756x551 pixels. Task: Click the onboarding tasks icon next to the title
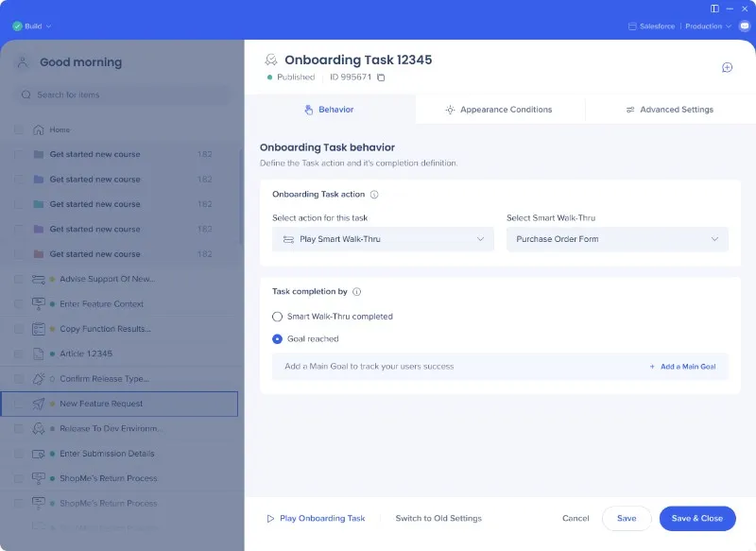point(272,60)
